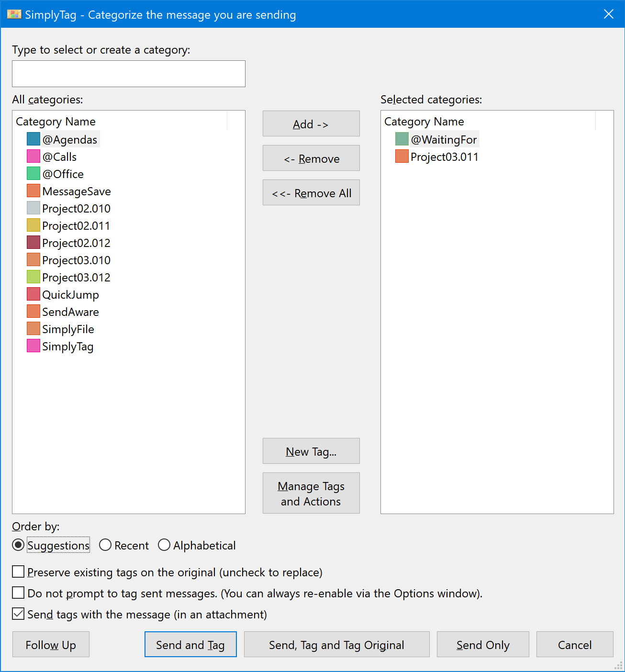Select the Project02.012 category
This screenshot has height=672, width=625.
coord(76,243)
